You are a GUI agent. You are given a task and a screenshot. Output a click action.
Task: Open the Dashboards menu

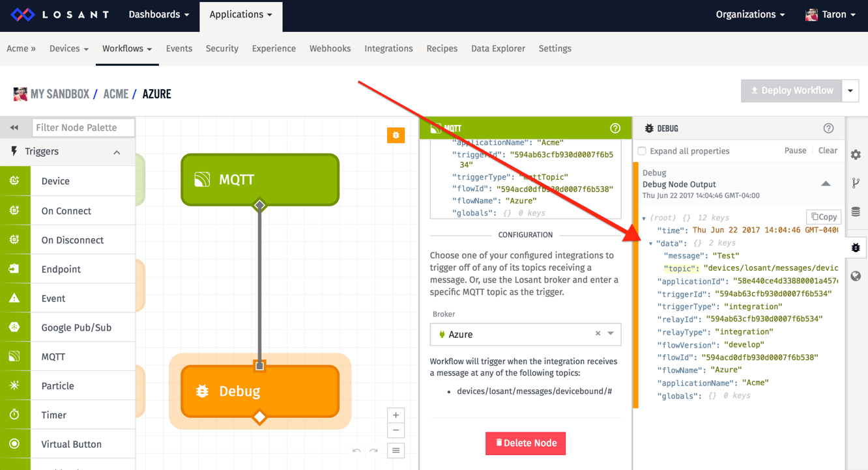(x=158, y=14)
